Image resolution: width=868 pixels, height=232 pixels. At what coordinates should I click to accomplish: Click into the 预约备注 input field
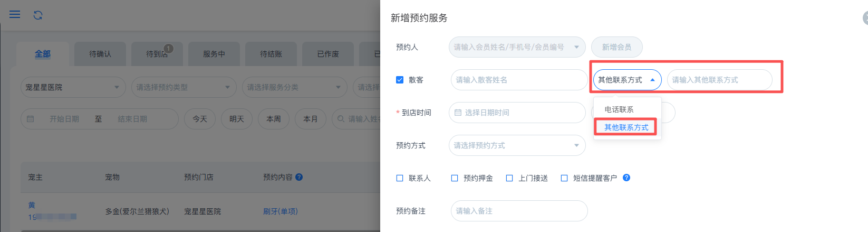tap(519, 211)
